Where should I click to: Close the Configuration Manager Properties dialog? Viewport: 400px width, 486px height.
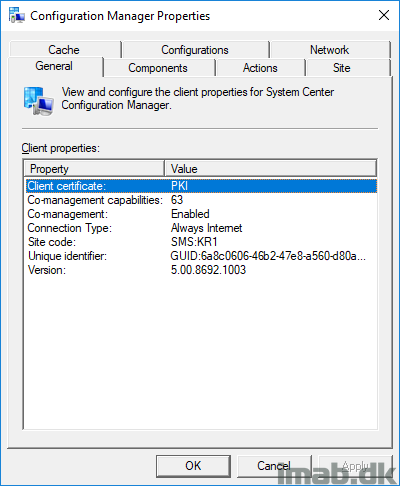click(x=384, y=15)
